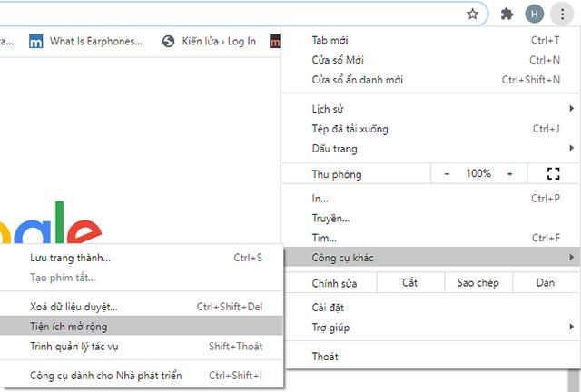Click the globe icon of Kiến lửa bookmark
Image resolution: width=581 pixels, height=392 pixels.
tap(168, 41)
